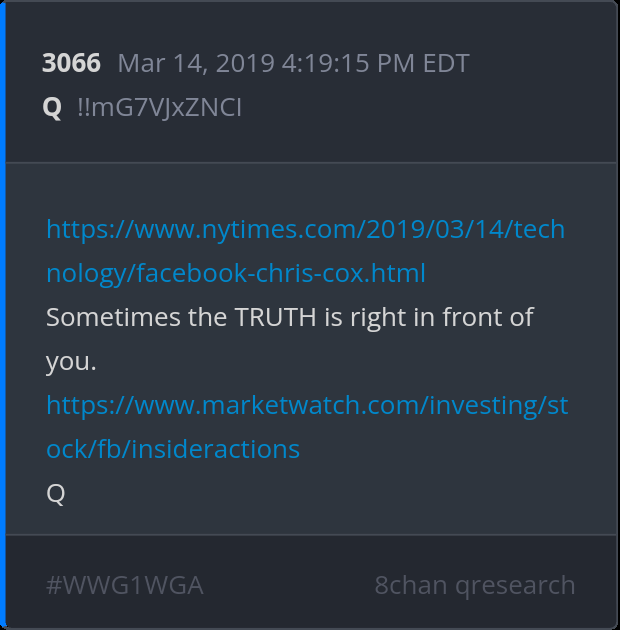Click the Q signature below the links

point(56,493)
